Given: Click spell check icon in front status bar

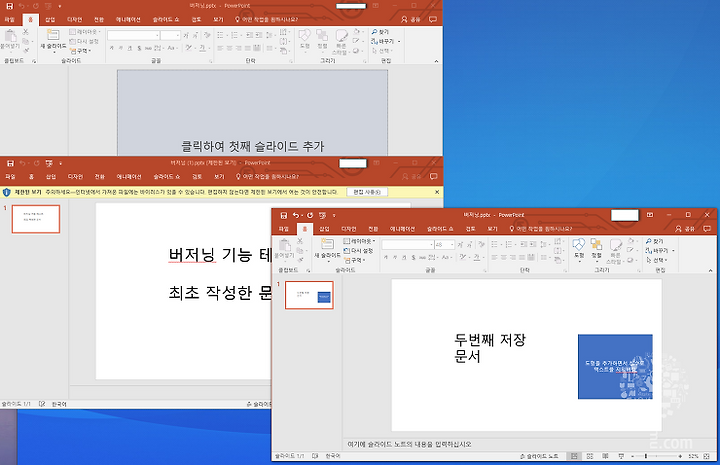Looking at the screenshot, I should pos(315,456).
